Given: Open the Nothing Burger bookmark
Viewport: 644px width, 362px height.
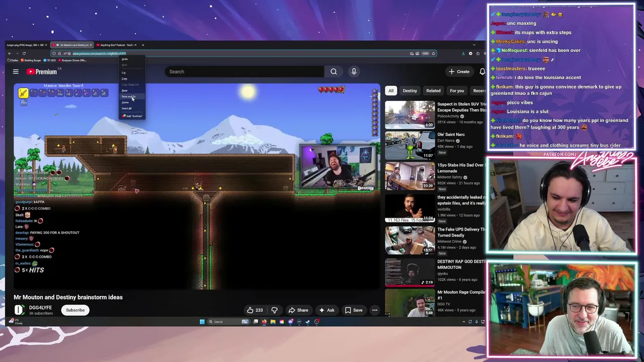Looking at the screenshot, I should (x=31, y=60).
